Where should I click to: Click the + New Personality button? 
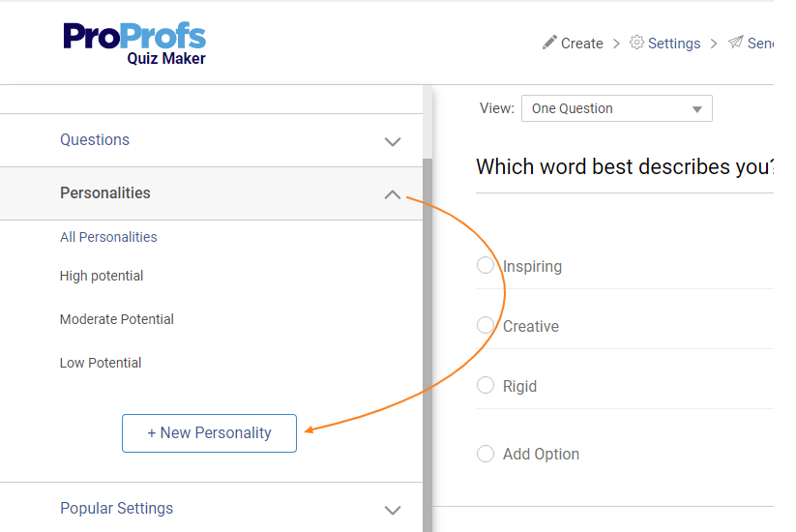pos(209,433)
